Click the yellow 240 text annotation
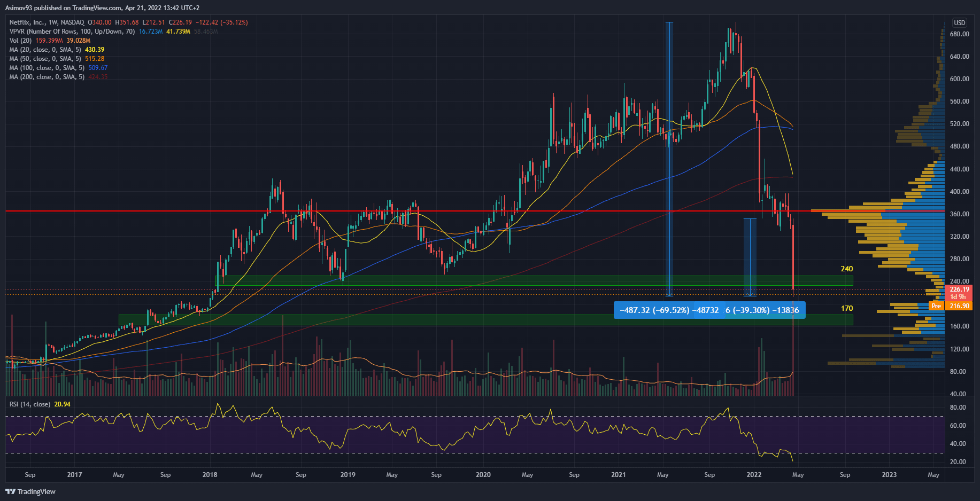 (846, 269)
